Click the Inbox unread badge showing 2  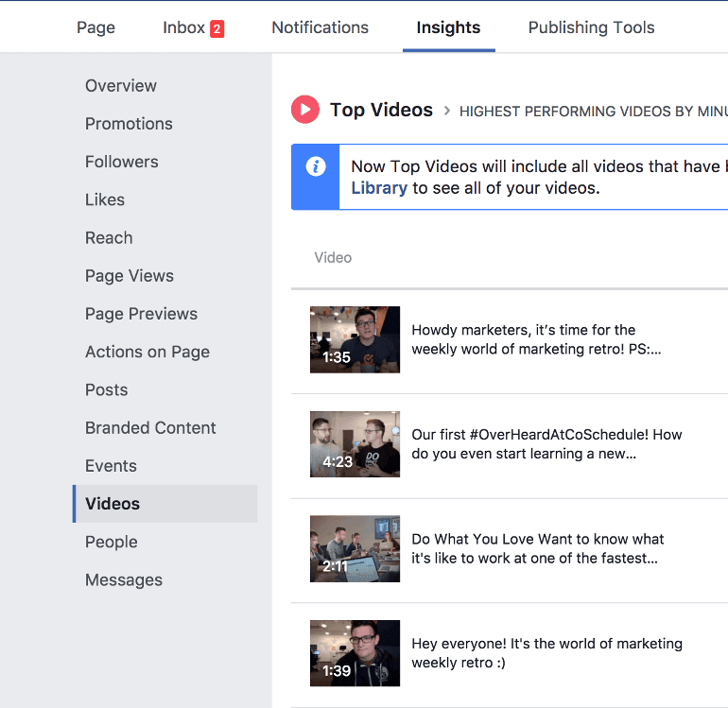217,28
